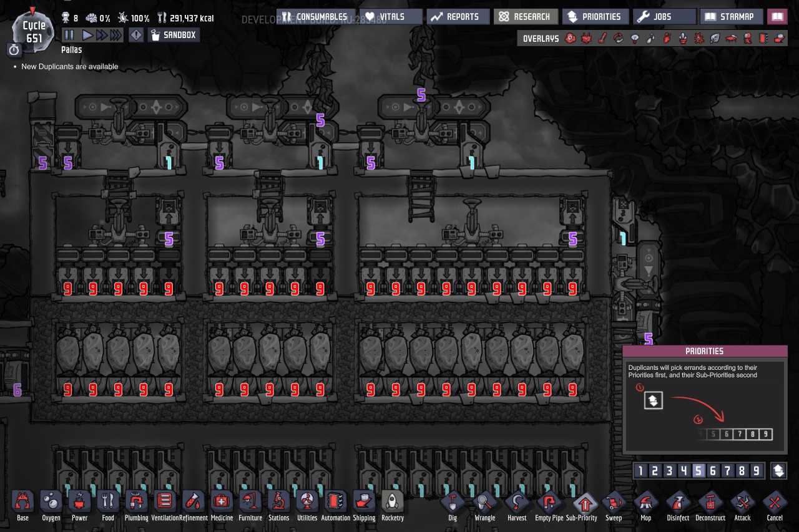The width and height of the screenshot is (799, 532).
Task: Open the Consumables panel
Action: 315,17
